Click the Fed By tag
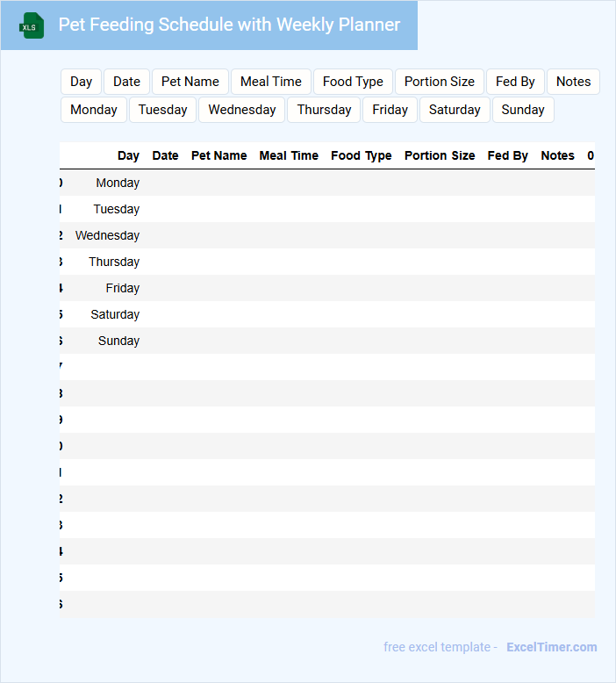This screenshot has height=683, width=616. 515,82
